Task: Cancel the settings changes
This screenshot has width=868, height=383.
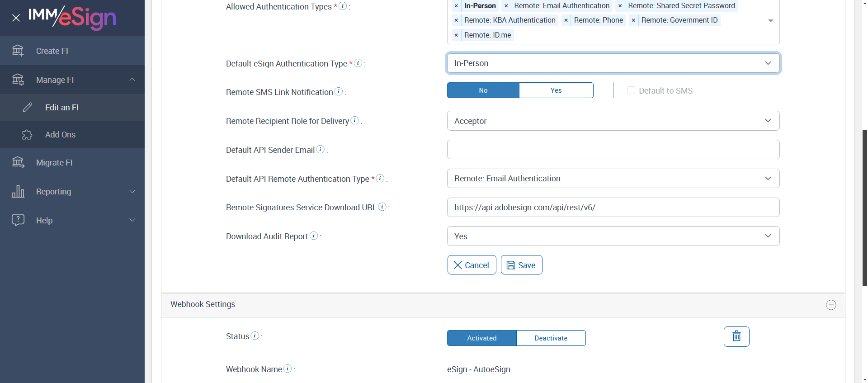Action: [x=472, y=265]
